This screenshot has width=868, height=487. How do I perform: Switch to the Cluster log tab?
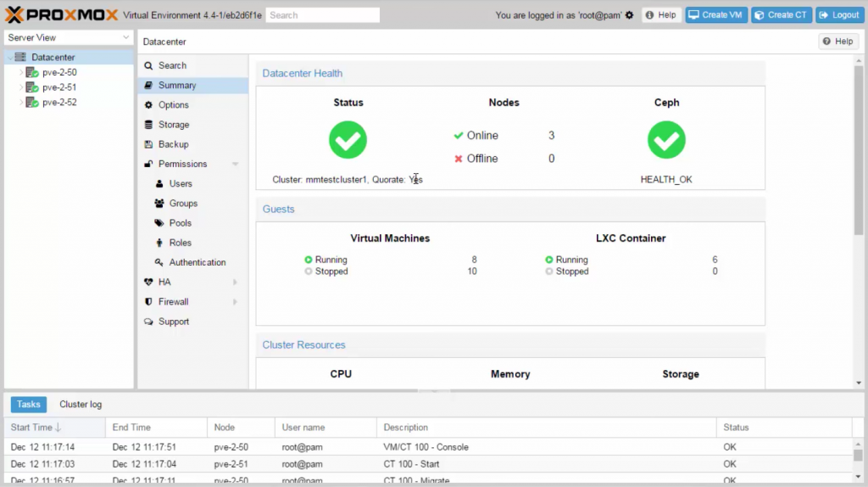(x=81, y=405)
